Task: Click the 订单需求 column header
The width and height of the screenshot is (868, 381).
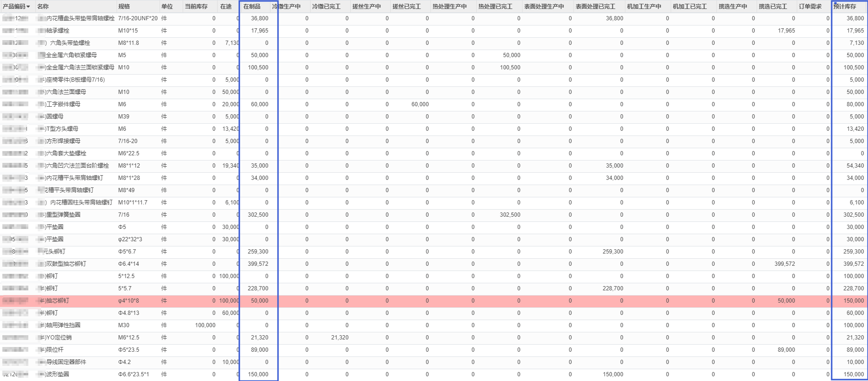Action: [810, 7]
